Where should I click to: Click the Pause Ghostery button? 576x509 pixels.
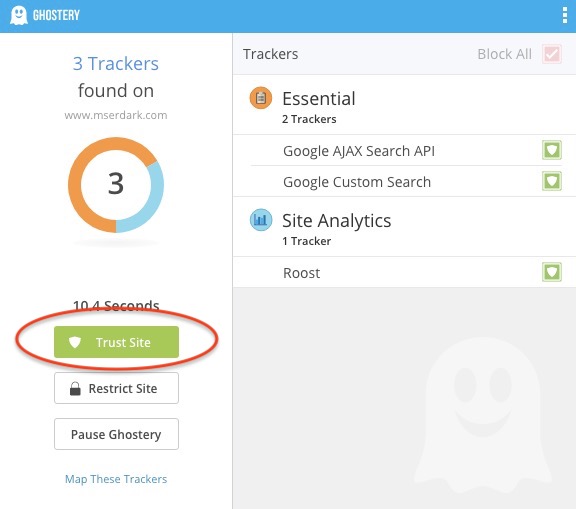116,434
